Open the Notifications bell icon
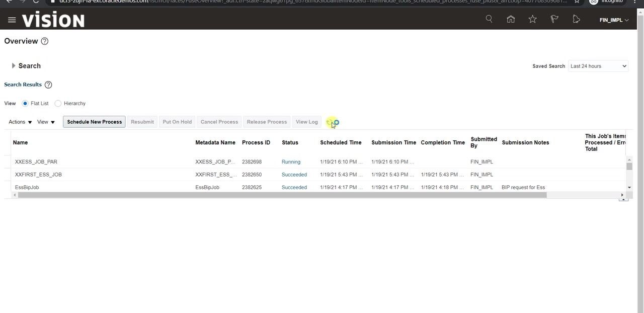The height and width of the screenshot is (313, 644). coord(576,19)
